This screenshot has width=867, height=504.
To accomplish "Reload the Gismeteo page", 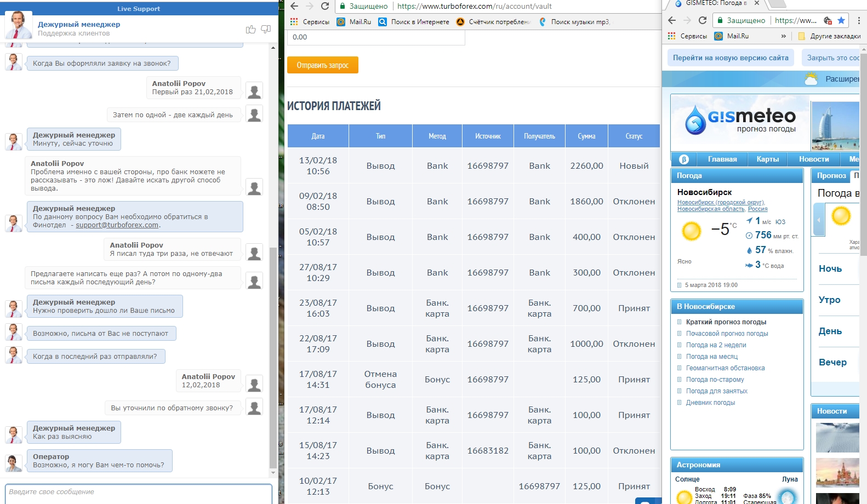I will point(703,20).
